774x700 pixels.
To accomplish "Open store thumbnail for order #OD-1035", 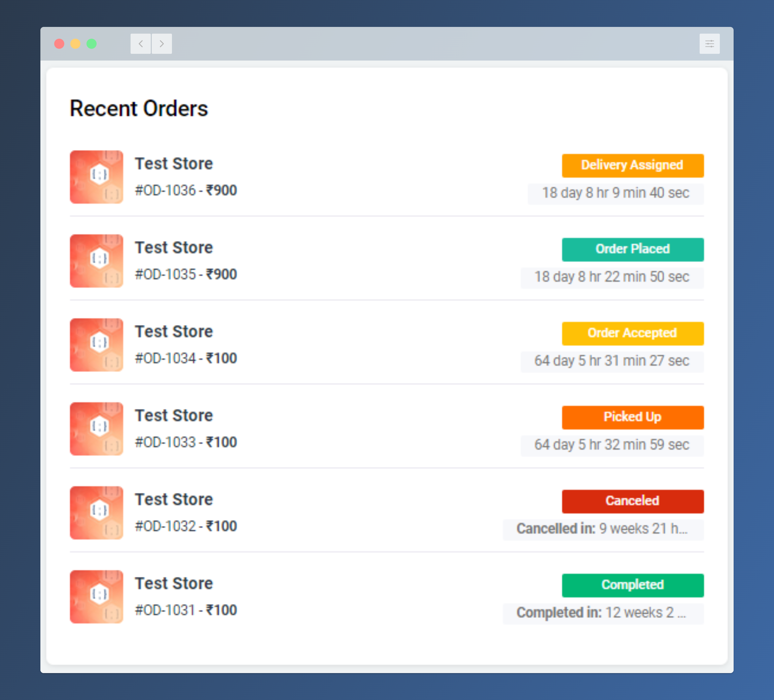I will [x=96, y=261].
